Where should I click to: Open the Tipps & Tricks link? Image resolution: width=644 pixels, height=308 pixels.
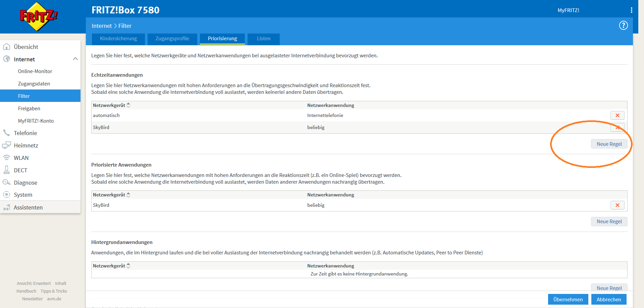pyautogui.click(x=54, y=291)
